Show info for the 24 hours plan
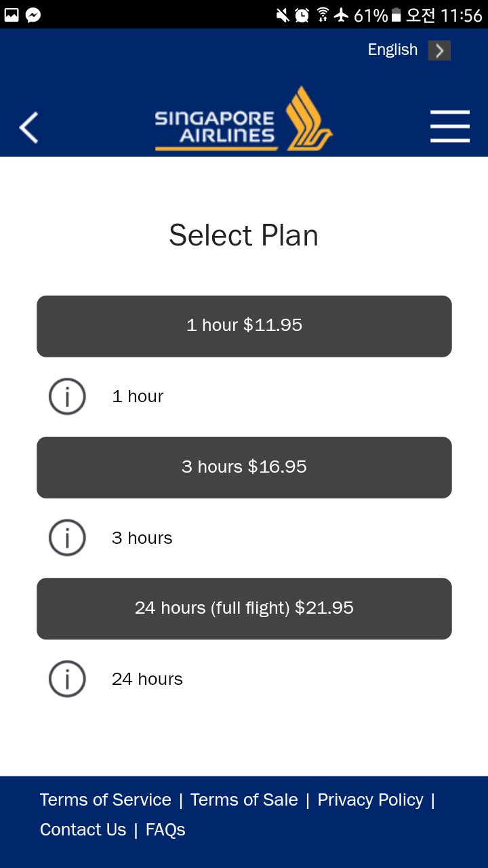The image size is (488, 868). coord(67,679)
